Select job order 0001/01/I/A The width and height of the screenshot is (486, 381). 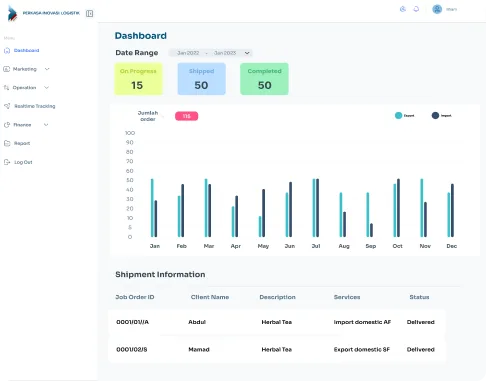point(132,322)
